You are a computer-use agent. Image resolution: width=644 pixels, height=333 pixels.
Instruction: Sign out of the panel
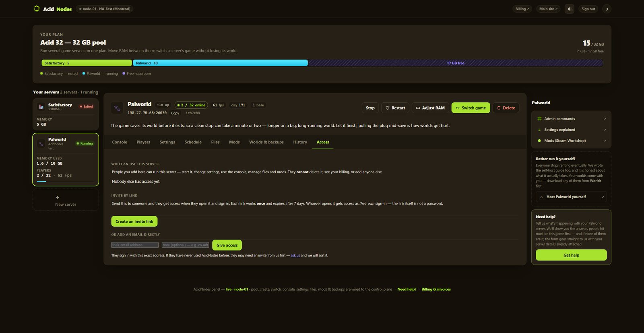[588, 9]
